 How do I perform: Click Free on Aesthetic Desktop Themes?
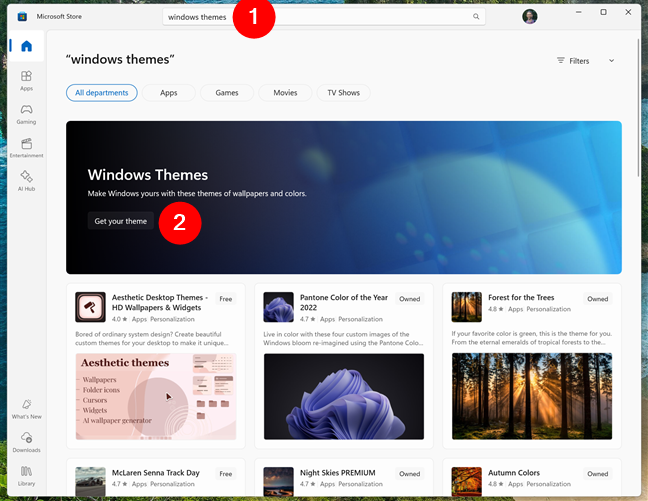(x=226, y=299)
